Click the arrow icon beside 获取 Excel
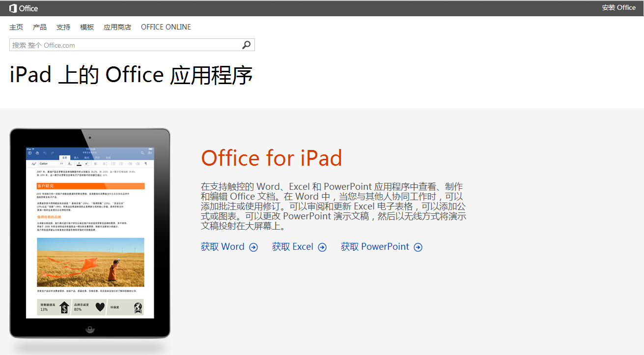644x355 pixels. point(322,247)
